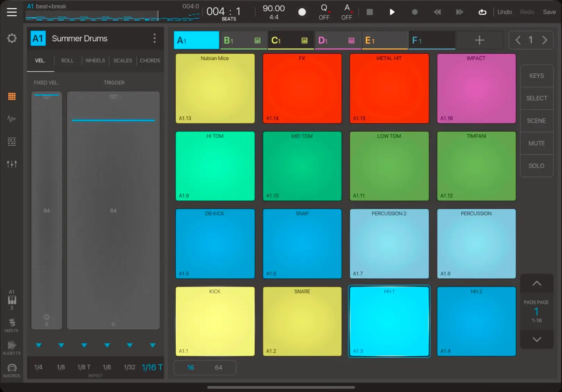This screenshot has height=392, width=562.
Task: Toggle A automation OFF setting
Action: pos(346,12)
